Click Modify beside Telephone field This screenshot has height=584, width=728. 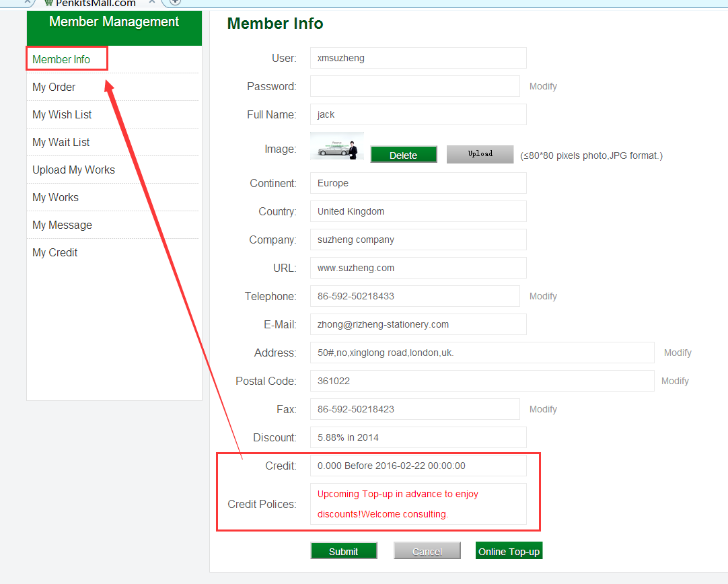coord(543,296)
